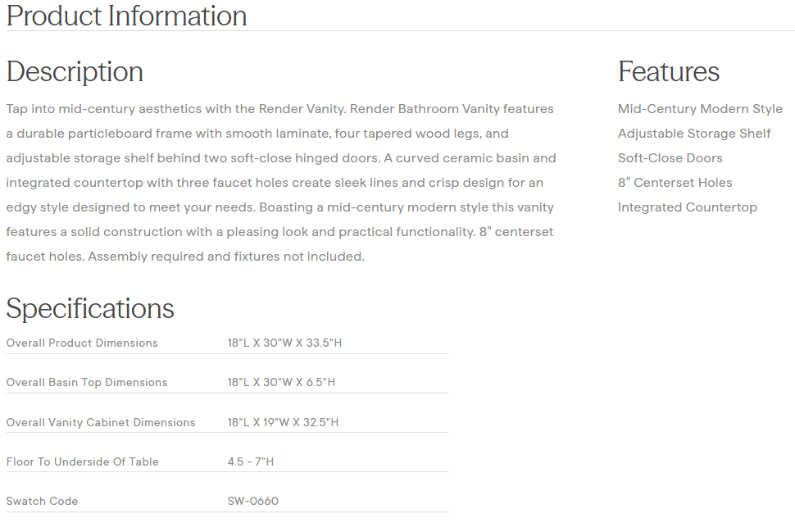Click the Swatch Code label
Viewport: 795px width, 532px height.
click(43, 501)
